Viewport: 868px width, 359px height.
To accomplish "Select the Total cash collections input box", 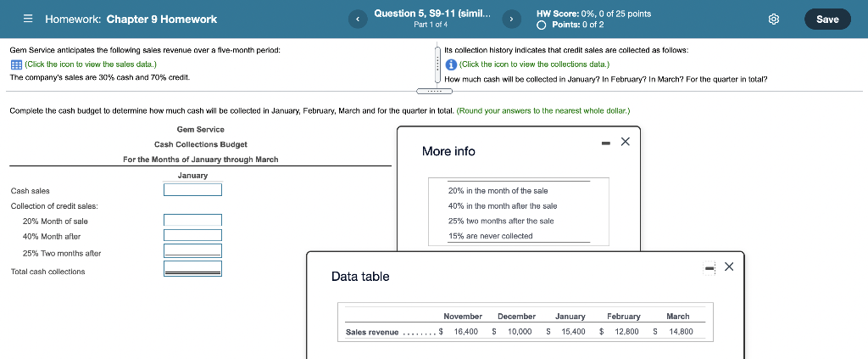I will pyautogui.click(x=192, y=269).
